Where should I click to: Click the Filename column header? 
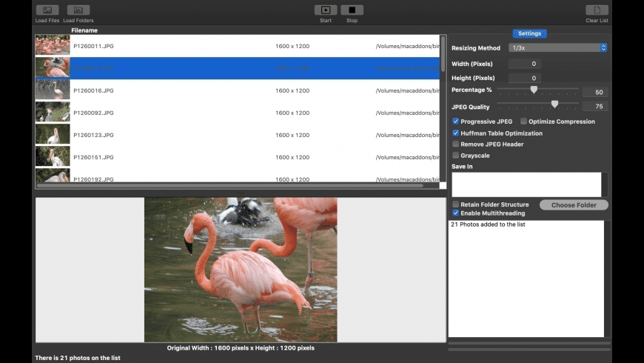pyautogui.click(x=84, y=30)
